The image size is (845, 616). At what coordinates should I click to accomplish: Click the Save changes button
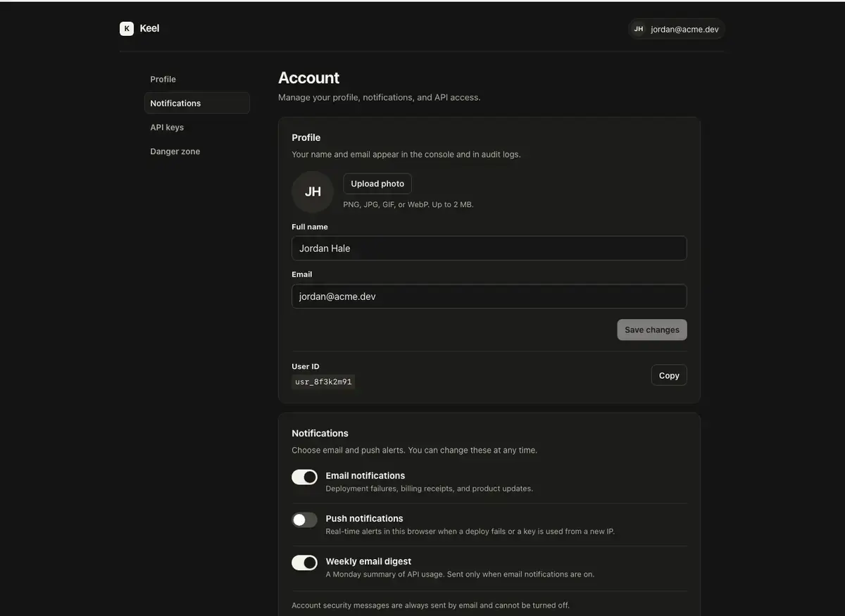tap(652, 329)
